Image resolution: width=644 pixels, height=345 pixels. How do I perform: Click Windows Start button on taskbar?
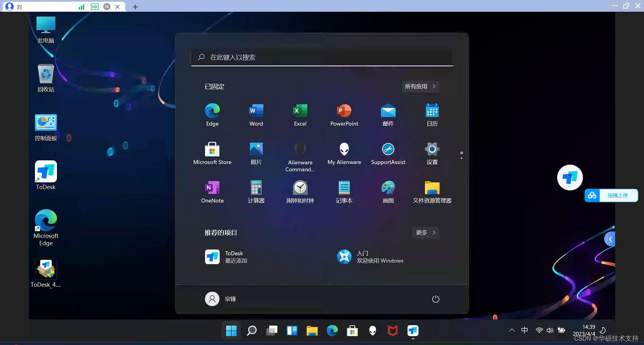coord(231,331)
